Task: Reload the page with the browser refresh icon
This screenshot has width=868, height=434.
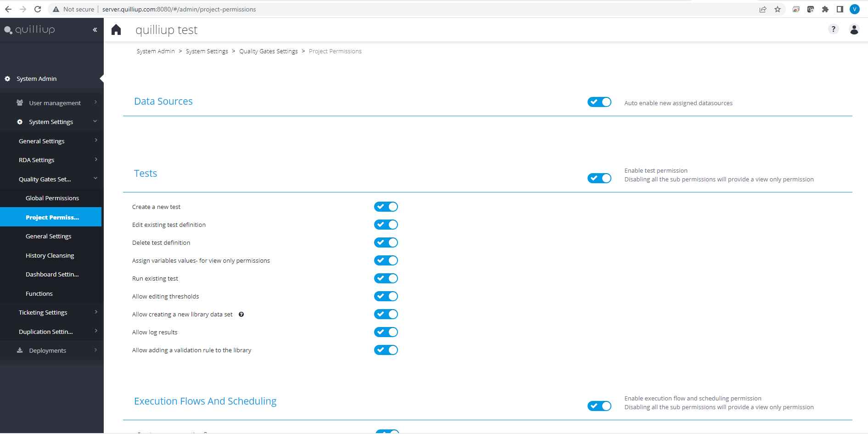Action: tap(38, 9)
